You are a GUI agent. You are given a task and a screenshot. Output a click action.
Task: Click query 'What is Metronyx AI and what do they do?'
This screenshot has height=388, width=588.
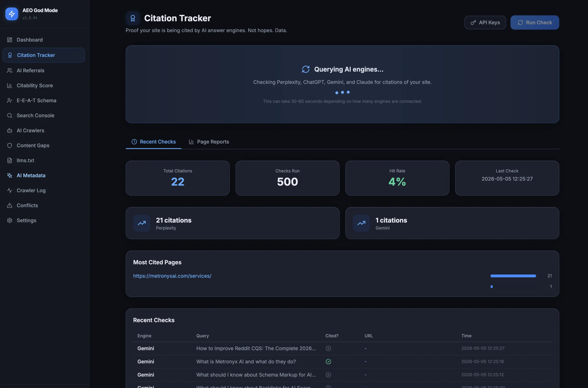point(246,362)
